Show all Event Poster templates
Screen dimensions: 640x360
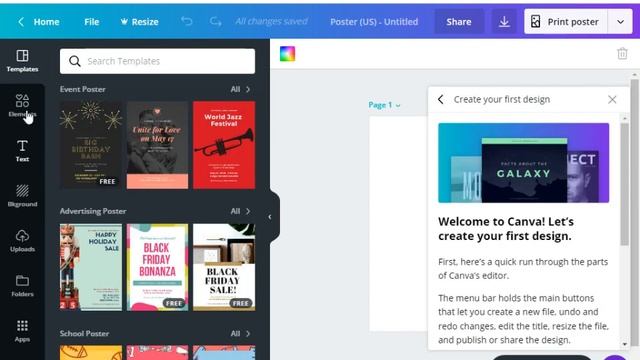click(240, 89)
